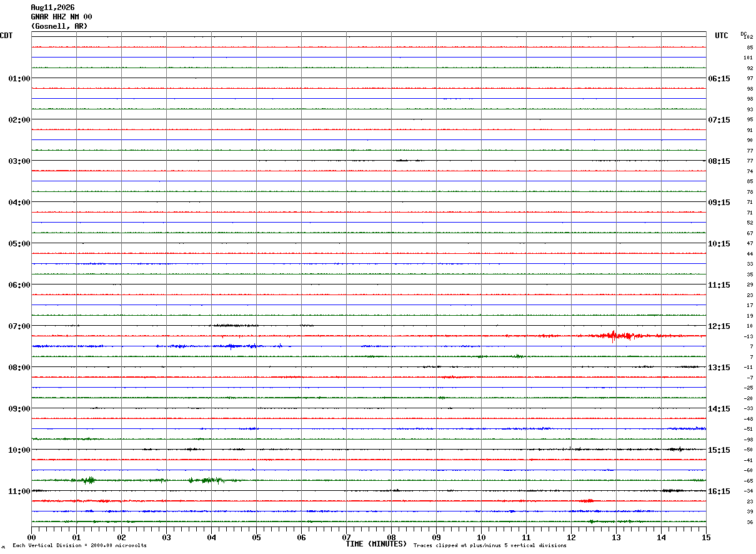Screen dimensions: 756x554
Task: Click minute 05 on the time axis
Action: click(x=256, y=537)
